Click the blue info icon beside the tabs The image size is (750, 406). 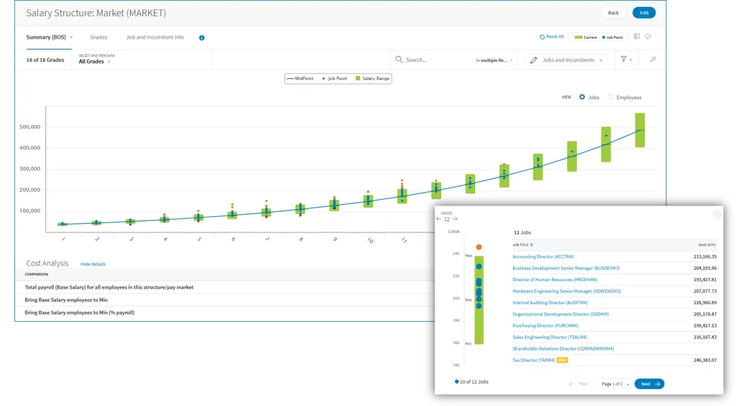[x=202, y=38]
